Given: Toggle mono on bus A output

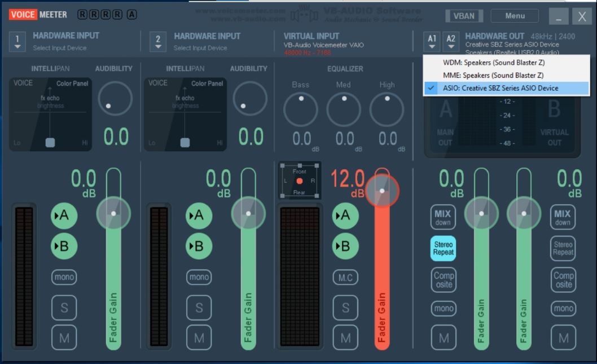Looking at the screenshot, I should (x=444, y=308).
